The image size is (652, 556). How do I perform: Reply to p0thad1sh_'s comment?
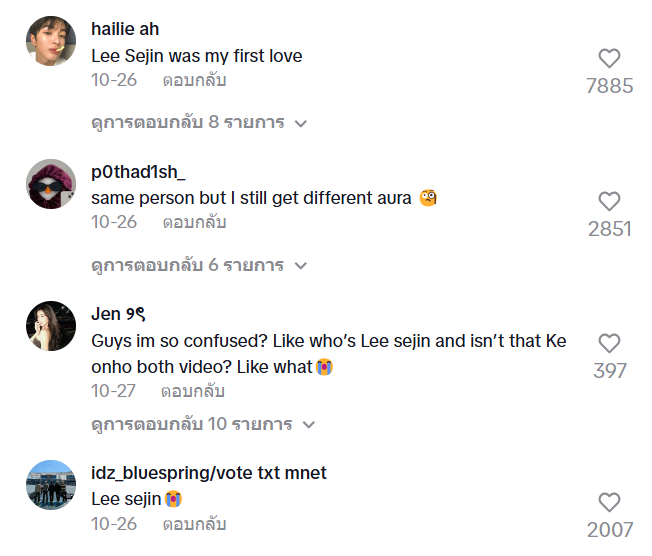pyautogui.click(x=194, y=222)
